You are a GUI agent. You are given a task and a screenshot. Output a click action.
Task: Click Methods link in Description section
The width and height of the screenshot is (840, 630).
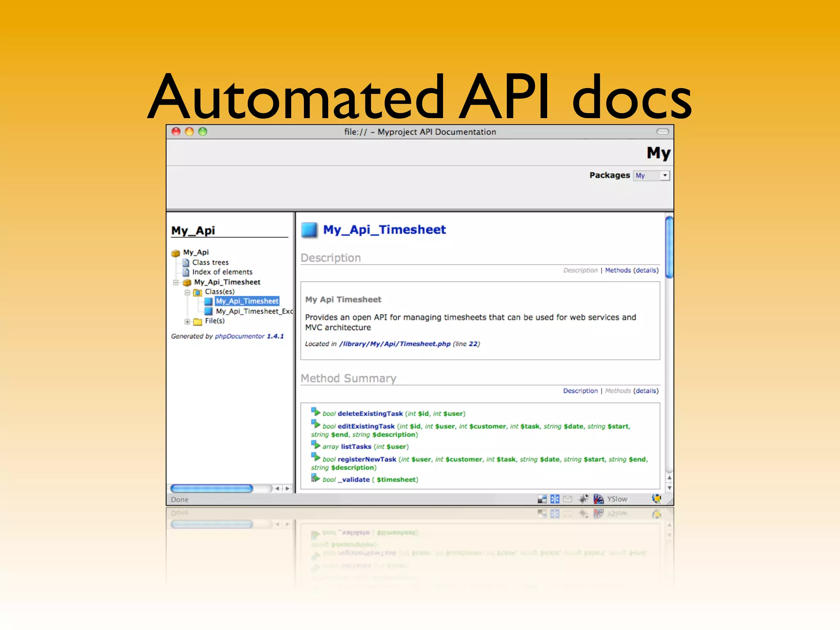pos(618,270)
